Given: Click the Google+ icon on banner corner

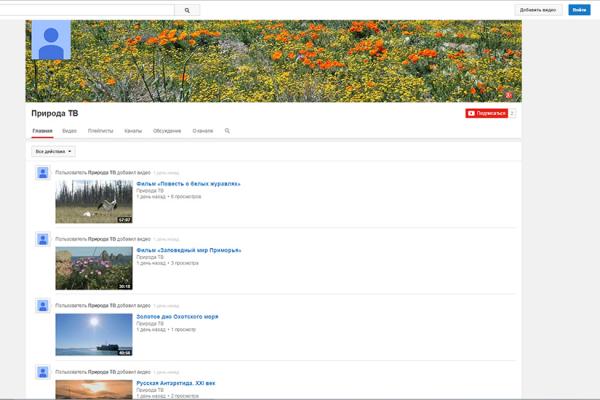Looking at the screenshot, I should pyautogui.click(x=509, y=95).
